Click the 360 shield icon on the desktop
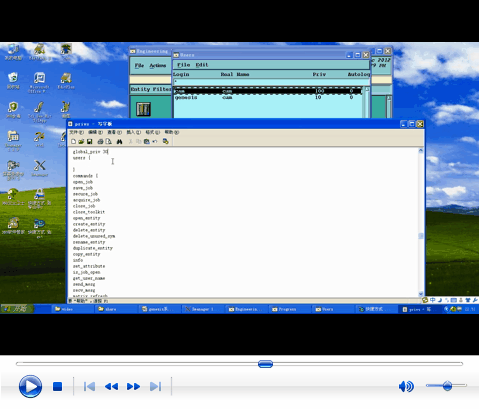This screenshot has height=409, width=479. tap(13, 110)
